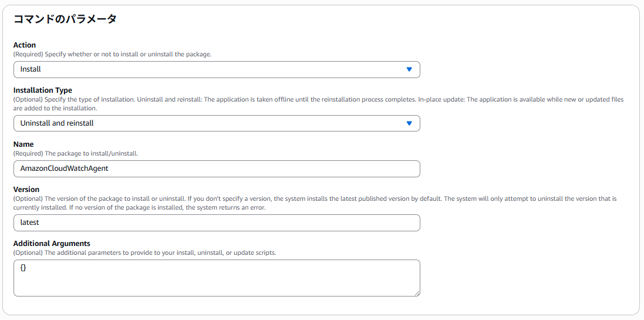Image resolution: width=644 pixels, height=320 pixels.
Task: Click the Installation Type description about In-place update
Action: point(319,105)
